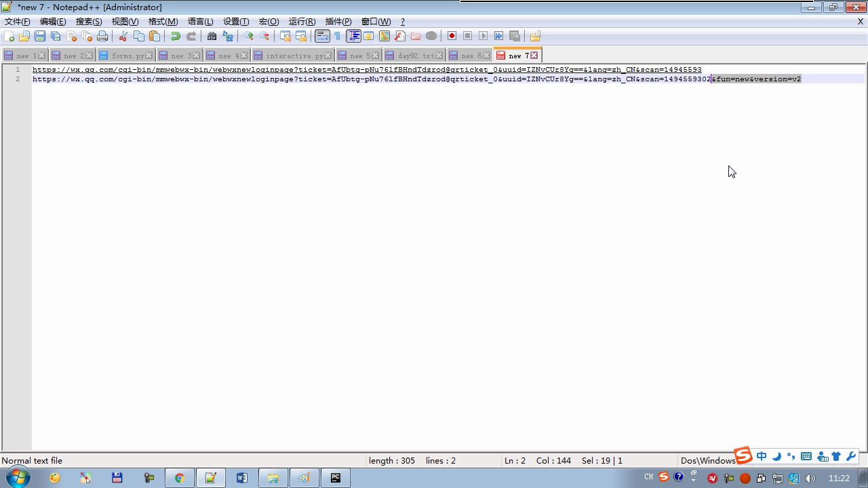Start macro recording with the red dot

coord(452,36)
